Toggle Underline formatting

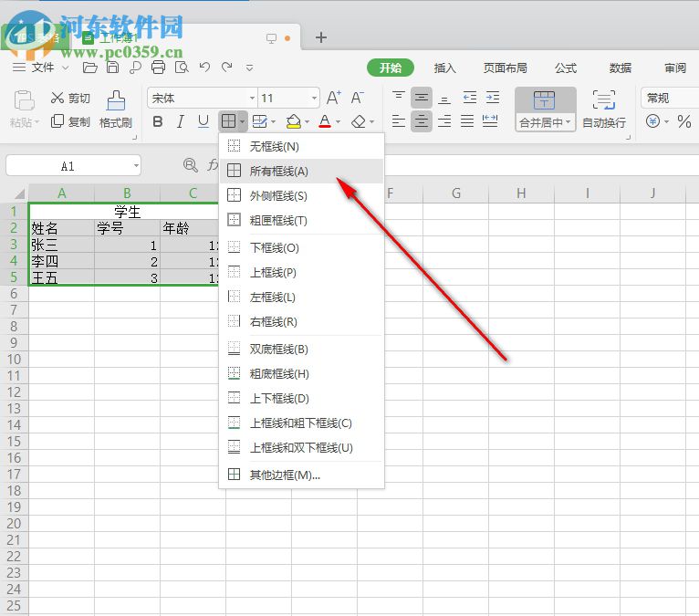pos(203,121)
